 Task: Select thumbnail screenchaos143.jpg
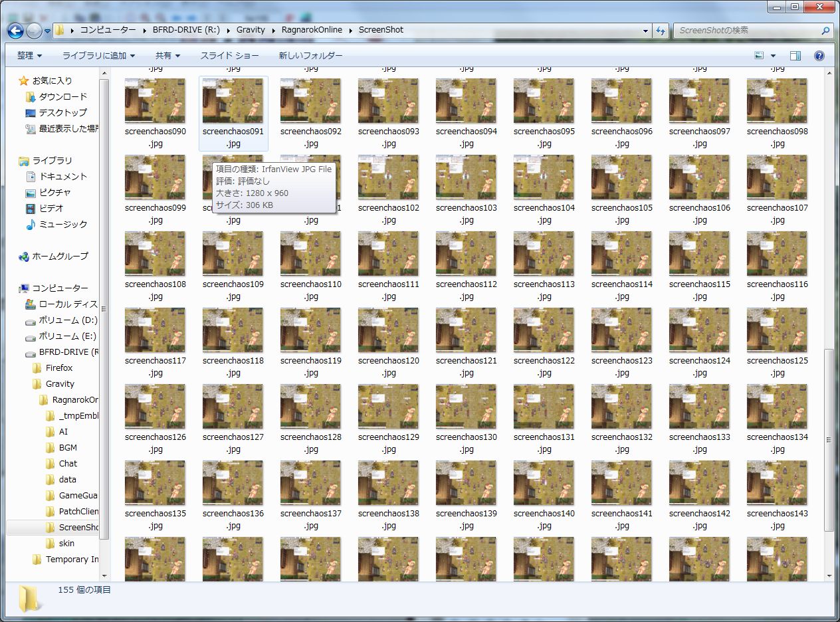tap(777, 483)
